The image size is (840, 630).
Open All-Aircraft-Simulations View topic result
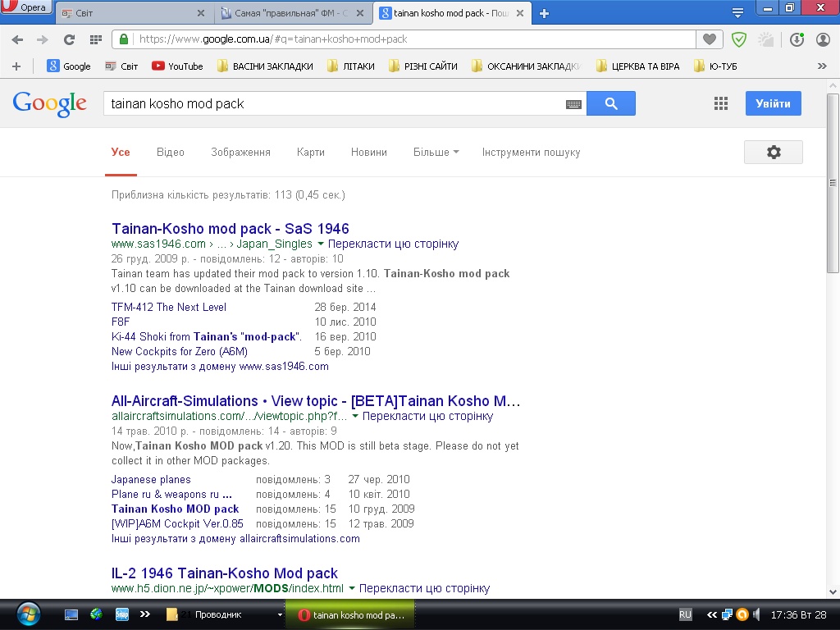coord(316,400)
